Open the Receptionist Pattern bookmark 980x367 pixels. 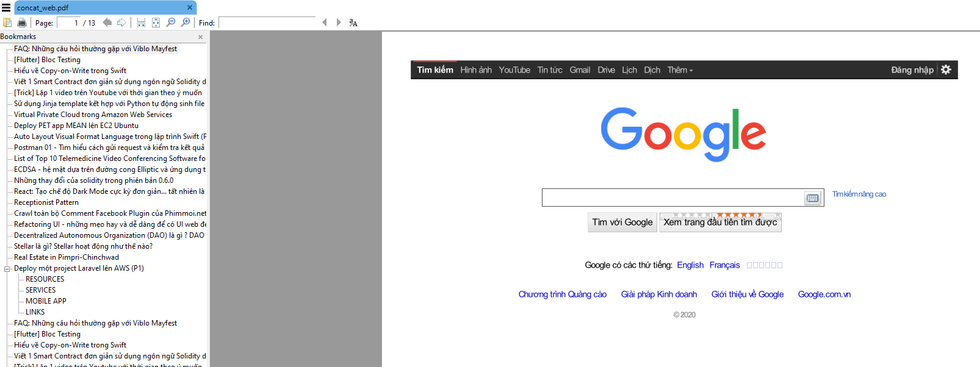pos(46,202)
